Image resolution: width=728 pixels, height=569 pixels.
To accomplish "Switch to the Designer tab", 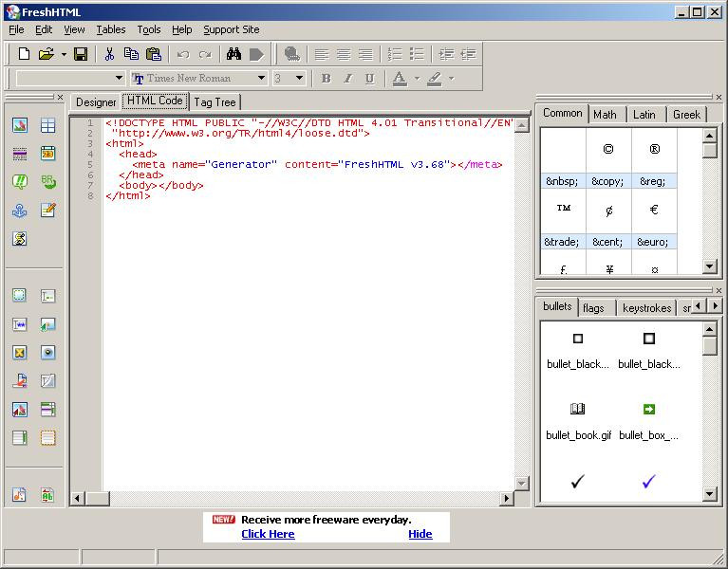I will coord(96,102).
